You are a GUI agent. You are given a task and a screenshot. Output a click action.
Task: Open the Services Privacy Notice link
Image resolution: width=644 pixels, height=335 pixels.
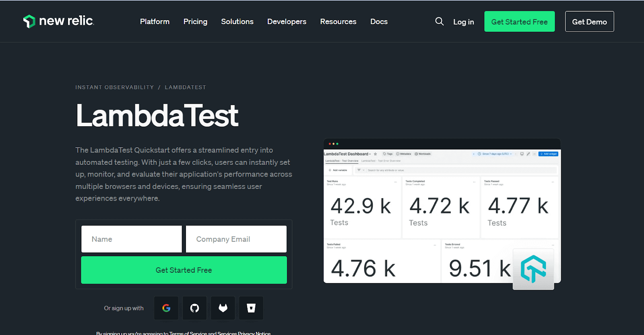point(244,333)
